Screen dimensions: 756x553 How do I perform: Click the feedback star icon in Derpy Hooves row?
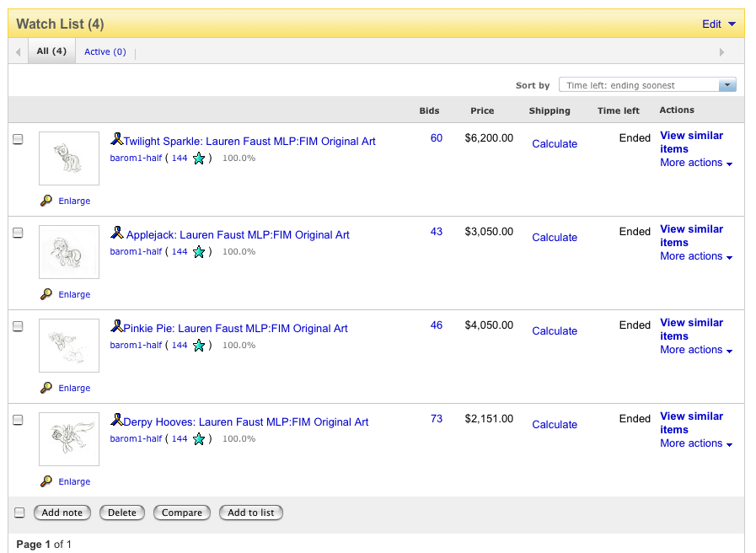[x=199, y=439]
